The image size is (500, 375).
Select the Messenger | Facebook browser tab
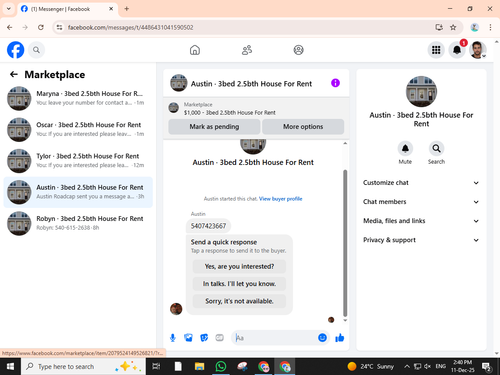pos(67,9)
